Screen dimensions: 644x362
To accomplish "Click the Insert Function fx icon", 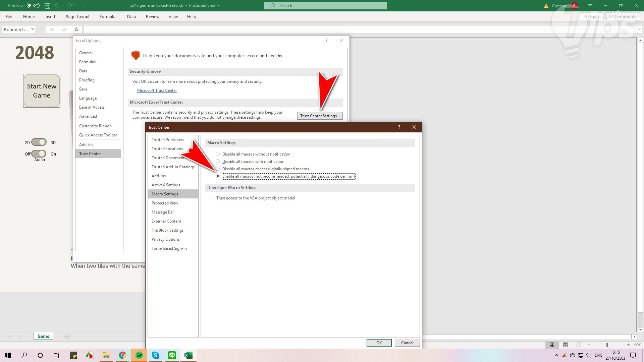I will (x=76, y=29).
